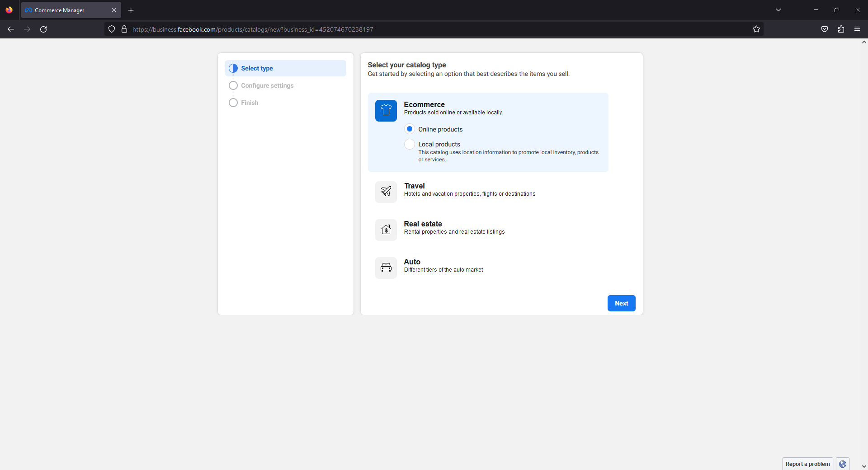Click the Ecommerce t-shirt icon

(386, 111)
